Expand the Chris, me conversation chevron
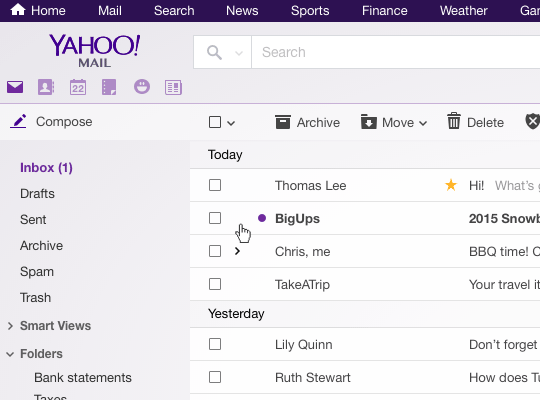540x400 pixels. 237,251
